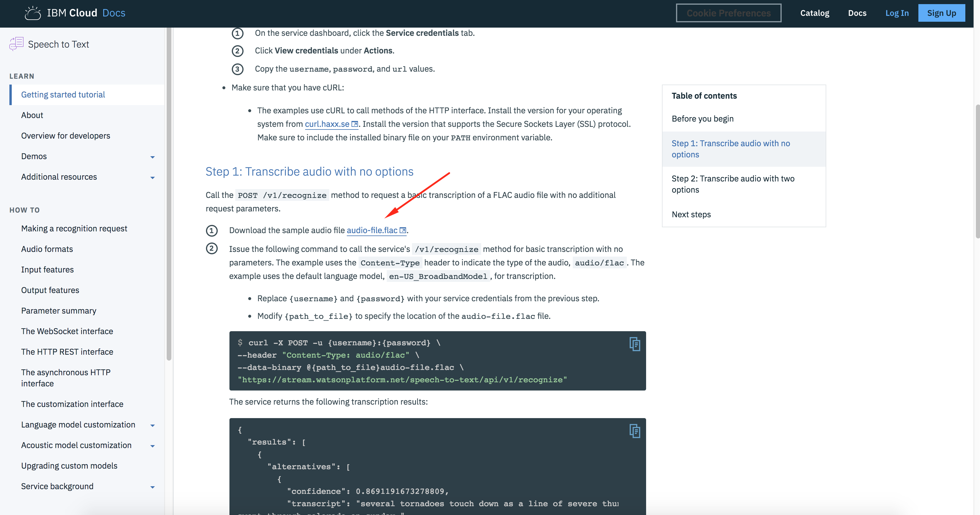The width and height of the screenshot is (980, 515).
Task: Open Upgrading custom models page
Action: [69, 465]
